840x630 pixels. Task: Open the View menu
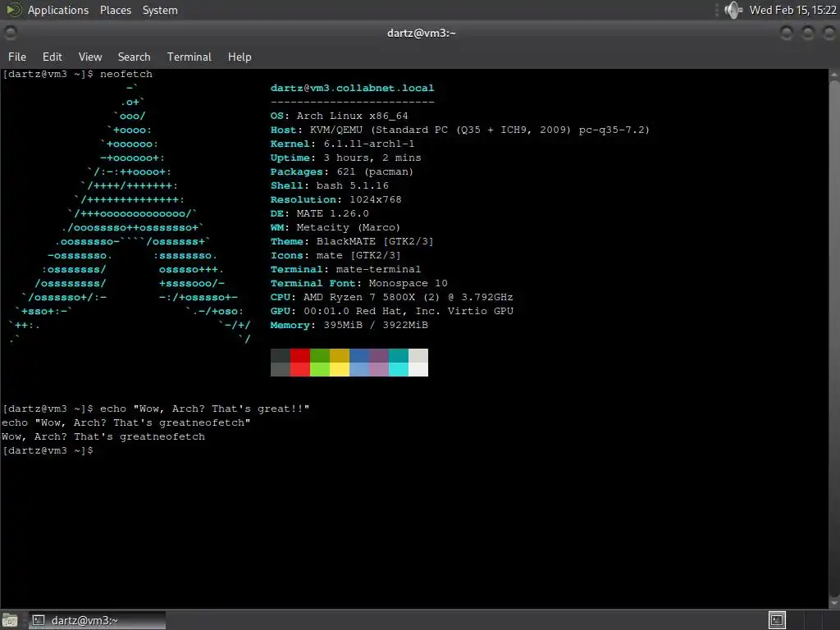click(90, 57)
